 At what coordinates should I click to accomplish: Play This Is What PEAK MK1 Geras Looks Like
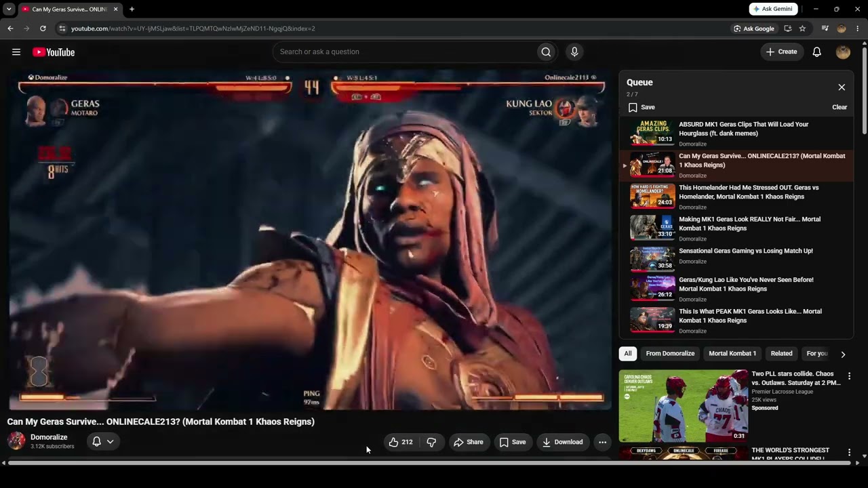[x=736, y=321]
